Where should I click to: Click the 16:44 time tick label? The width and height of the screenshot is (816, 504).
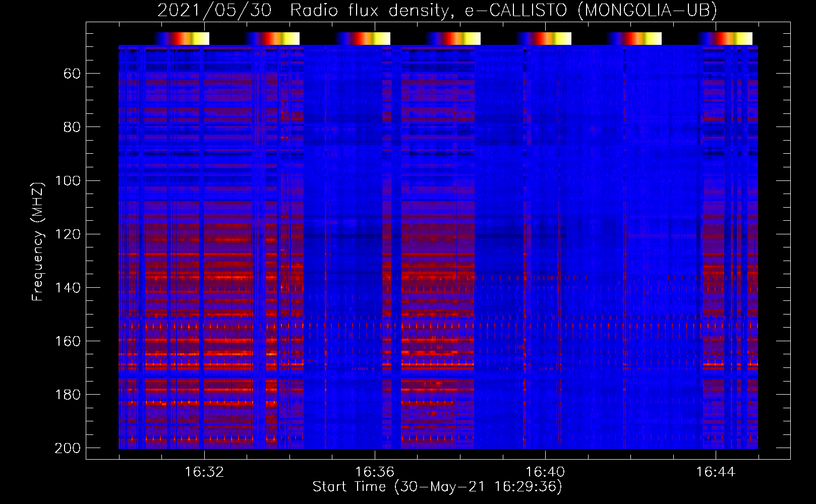point(716,472)
